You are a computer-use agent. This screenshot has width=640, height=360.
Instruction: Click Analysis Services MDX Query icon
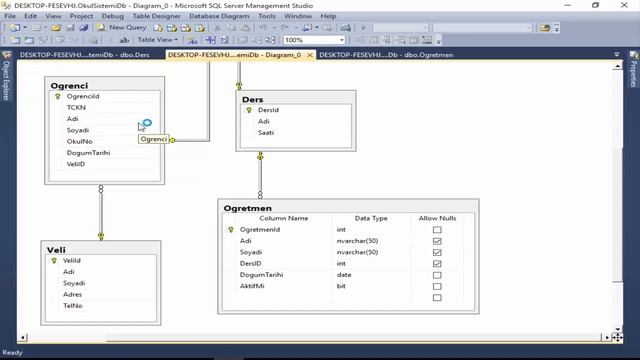(172, 28)
